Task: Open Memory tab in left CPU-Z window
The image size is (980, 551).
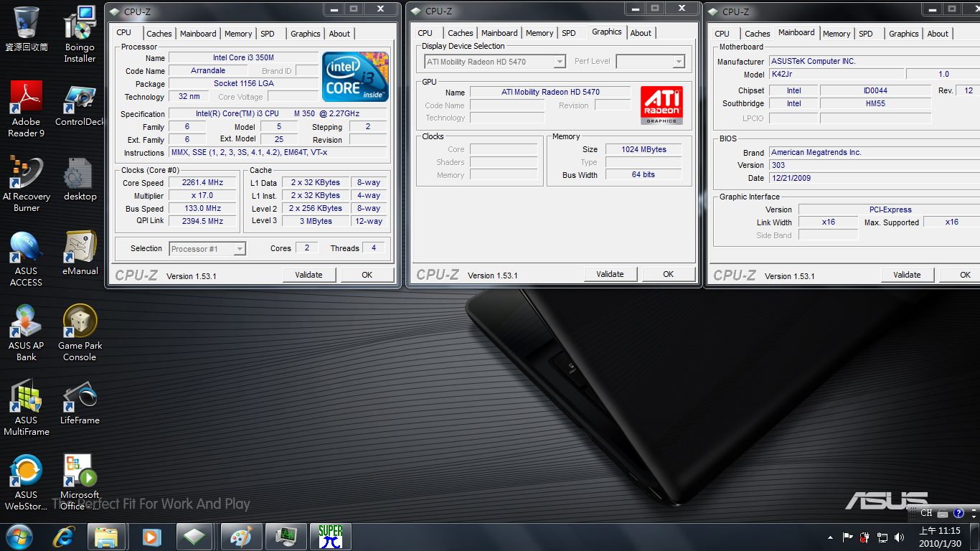Action: tap(238, 34)
